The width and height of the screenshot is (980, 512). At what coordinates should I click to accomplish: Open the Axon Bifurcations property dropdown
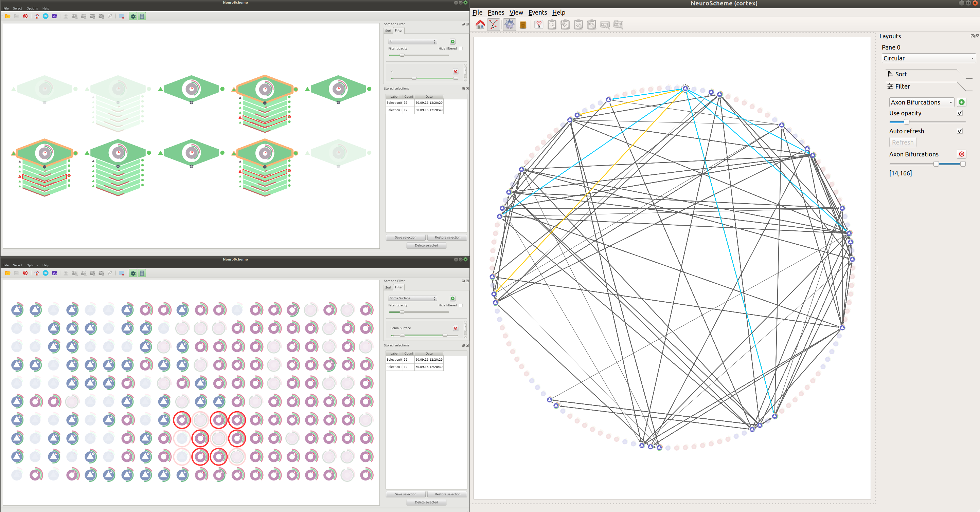click(x=921, y=102)
